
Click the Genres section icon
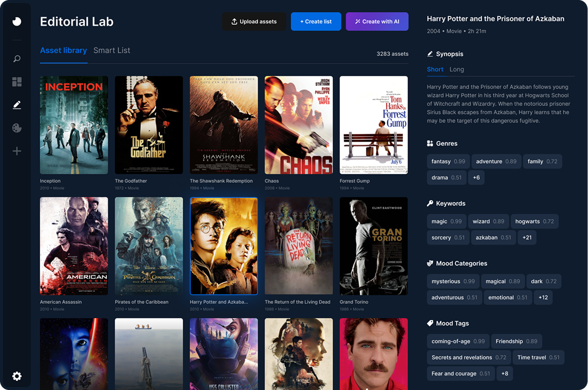[430, 143]
